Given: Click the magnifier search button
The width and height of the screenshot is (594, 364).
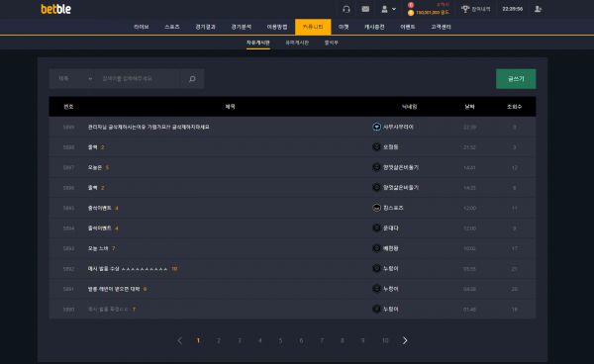Looking at the screenshot, I should (x=192, y=79).
